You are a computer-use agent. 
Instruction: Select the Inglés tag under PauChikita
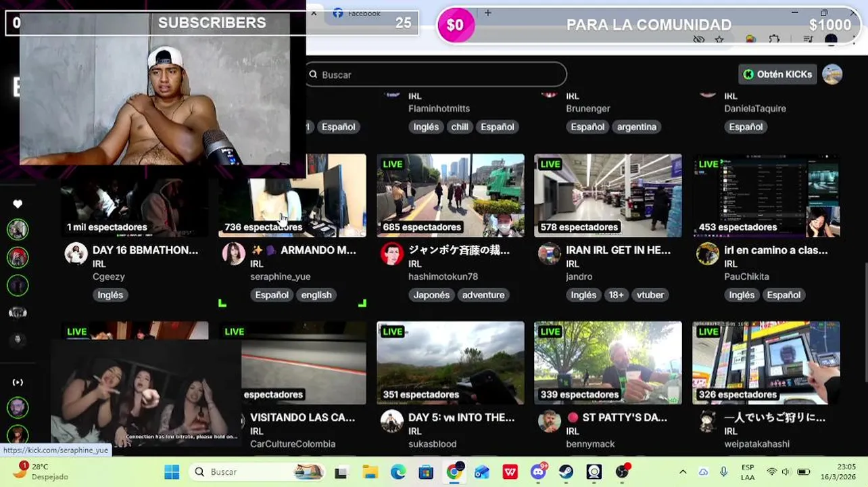point(742,295)
